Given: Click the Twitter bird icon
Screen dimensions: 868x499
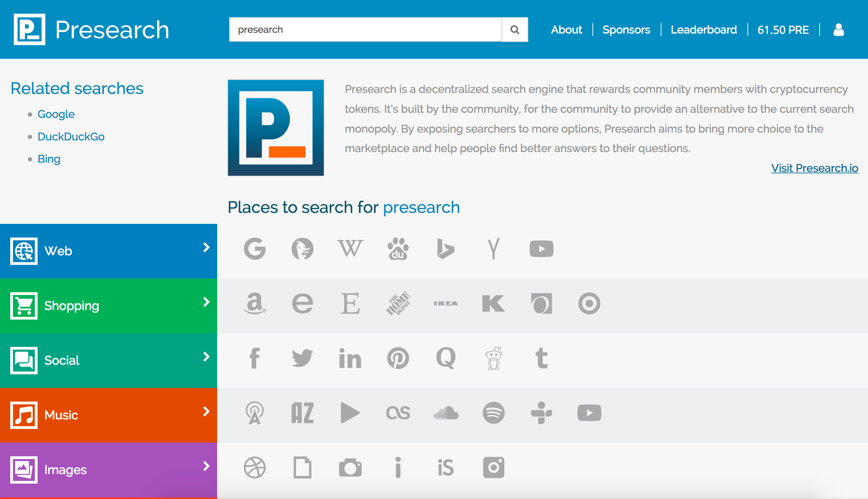Looking at the screenshot, I should point(302,358).
